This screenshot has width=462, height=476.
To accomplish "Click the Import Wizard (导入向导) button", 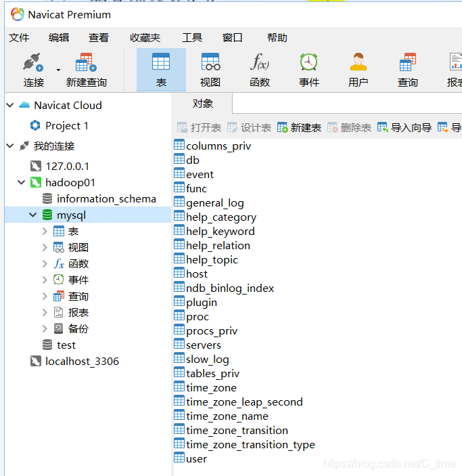I will [x=405, y=128].
